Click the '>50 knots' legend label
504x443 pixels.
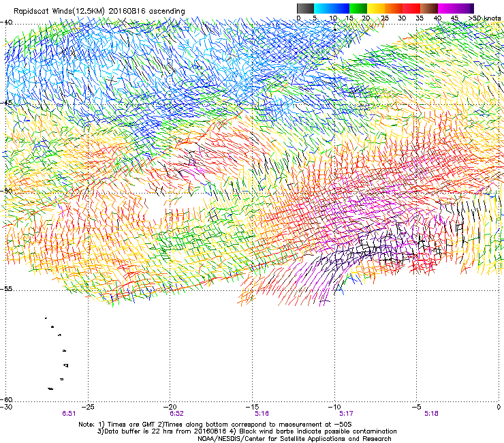pyautogui.click(x=484, y=18)
